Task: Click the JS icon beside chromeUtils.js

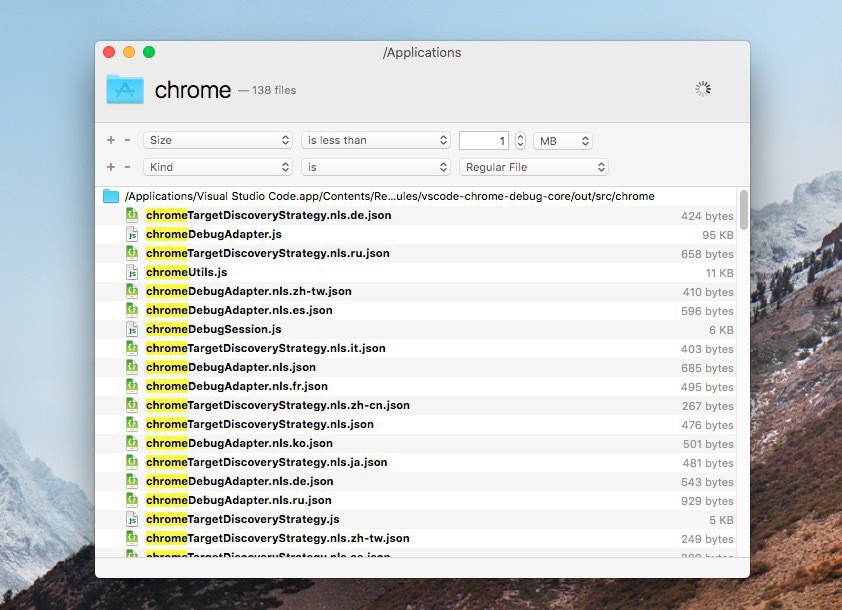Action: tap(131, 272)
